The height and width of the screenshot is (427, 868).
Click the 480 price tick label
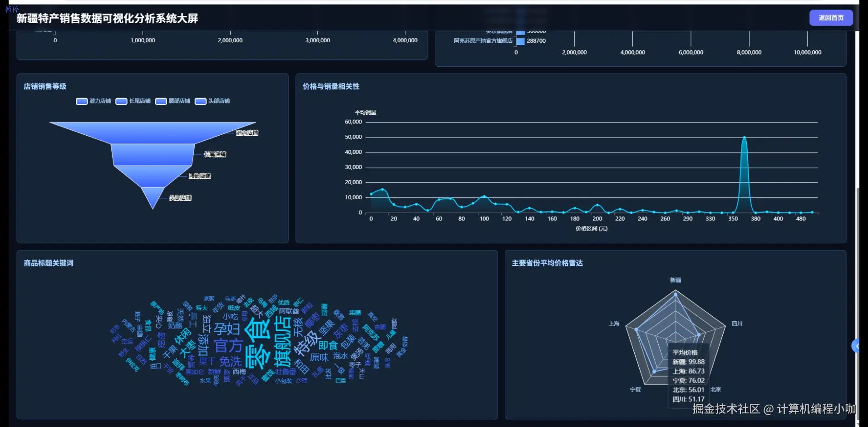801,219
